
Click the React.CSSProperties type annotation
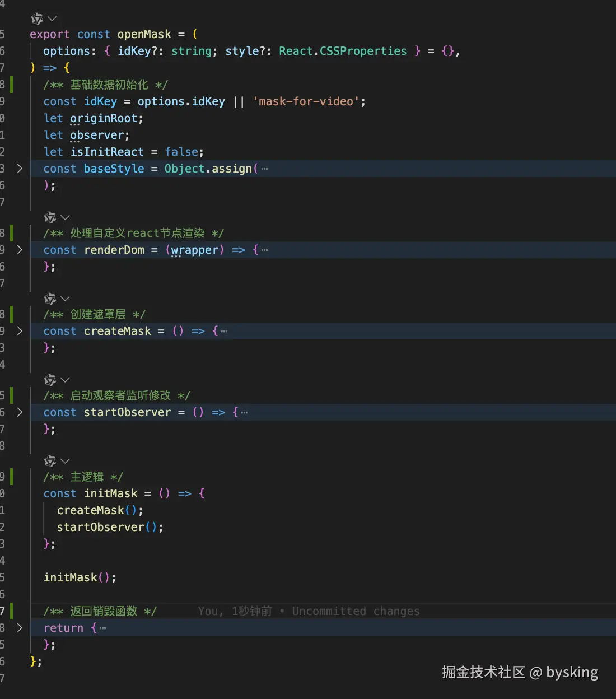pos(343,51)
